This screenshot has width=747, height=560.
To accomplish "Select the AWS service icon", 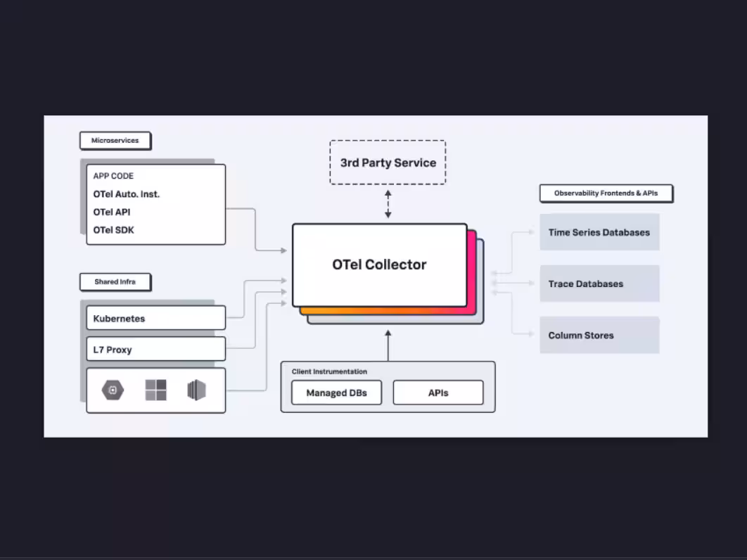I will click(x=197, y=390).
